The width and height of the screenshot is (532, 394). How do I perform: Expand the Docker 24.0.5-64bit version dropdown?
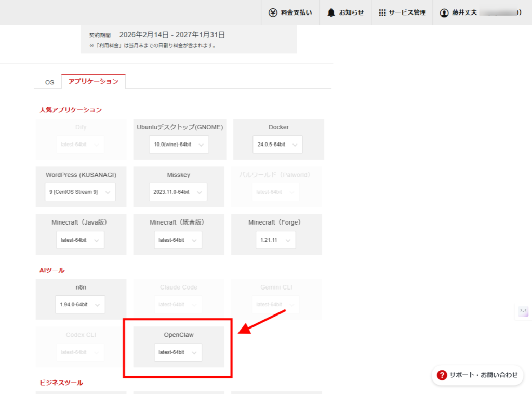(x=278, y=145)
